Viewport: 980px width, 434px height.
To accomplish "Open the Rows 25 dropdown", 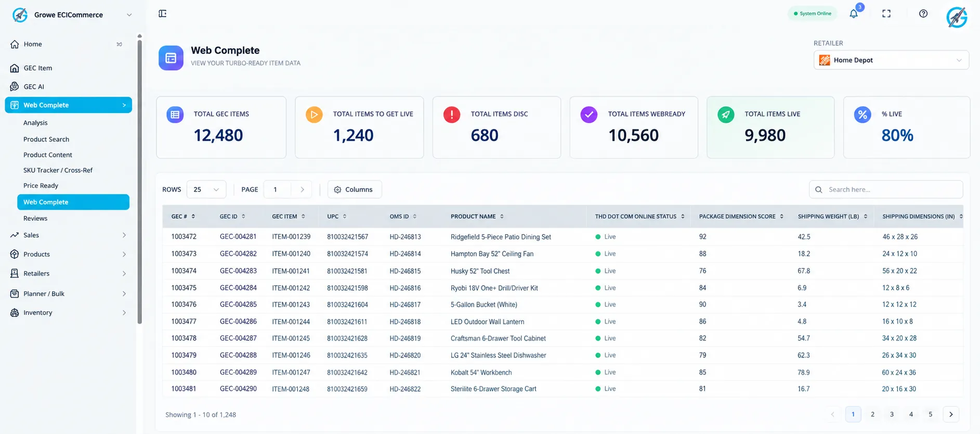I will point(206,189).
